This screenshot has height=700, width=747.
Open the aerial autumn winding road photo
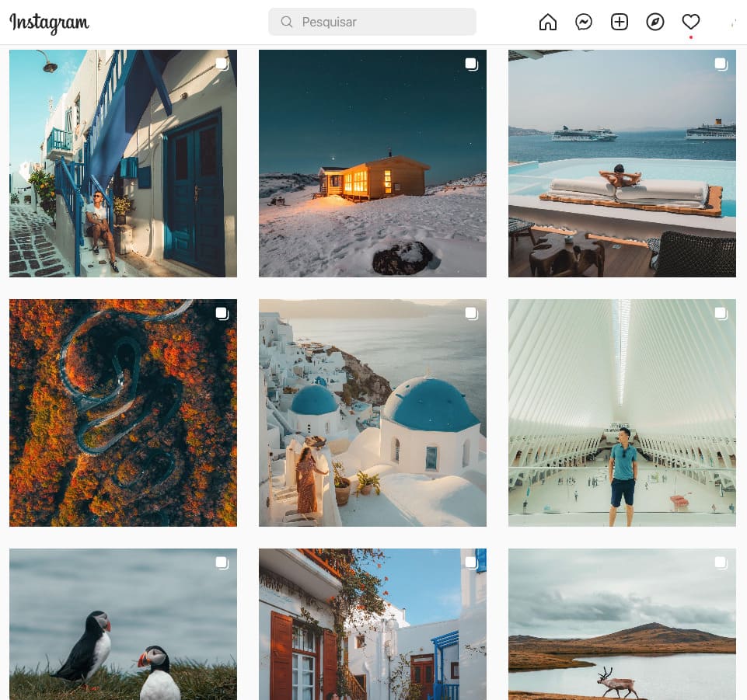click(123, 413)
